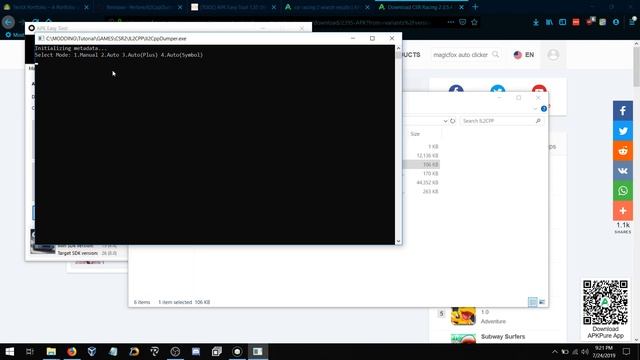Launch Firefox from the taskbar

(x=72, y=351)
